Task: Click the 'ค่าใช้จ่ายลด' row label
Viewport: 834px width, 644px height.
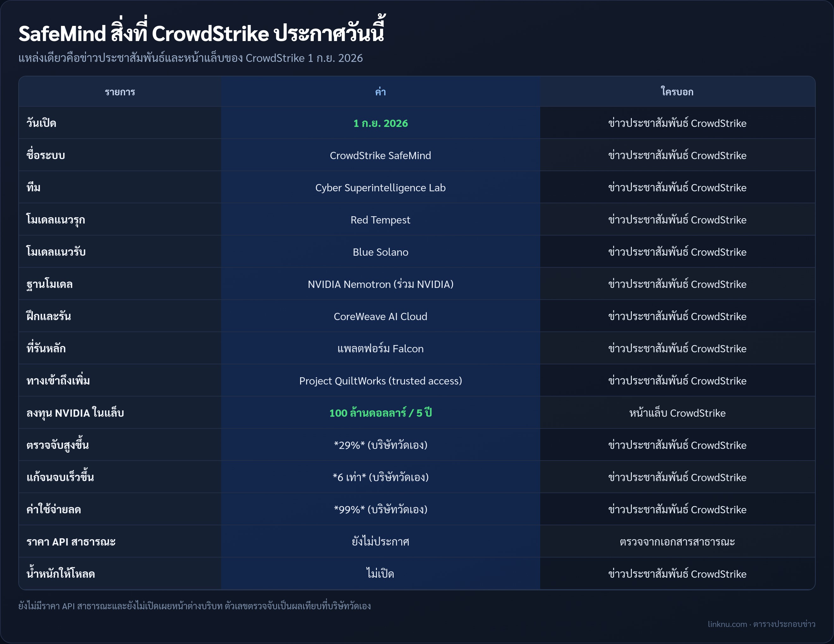Action: [53, 510]
